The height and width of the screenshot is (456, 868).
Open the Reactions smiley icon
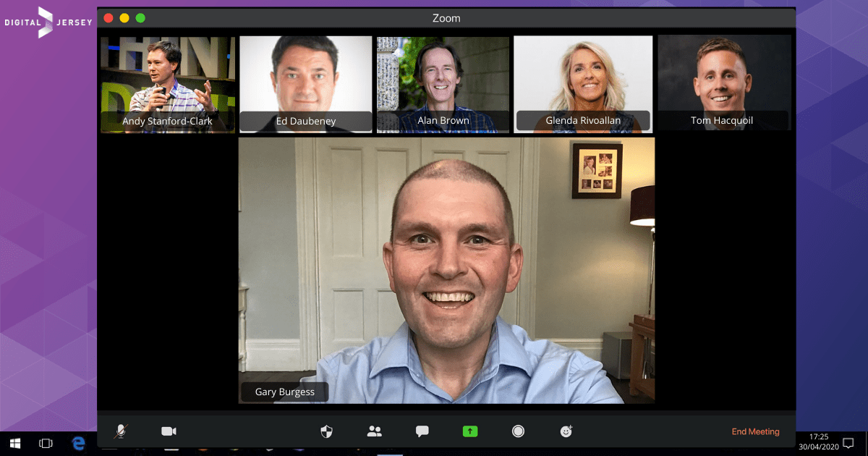pos(566,431)
